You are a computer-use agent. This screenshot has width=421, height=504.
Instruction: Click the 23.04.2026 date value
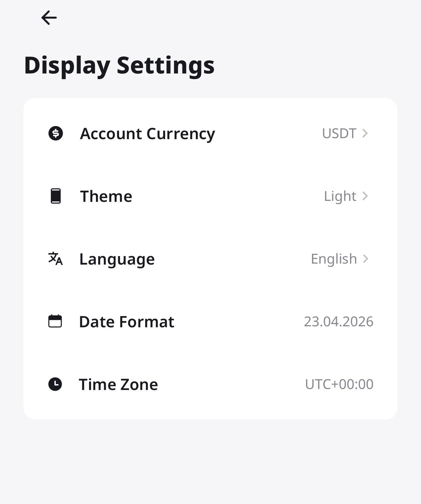[x=338, y=321]
